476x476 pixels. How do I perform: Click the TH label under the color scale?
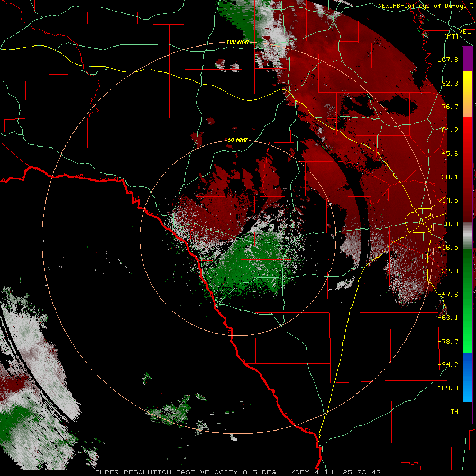point(454,412)
